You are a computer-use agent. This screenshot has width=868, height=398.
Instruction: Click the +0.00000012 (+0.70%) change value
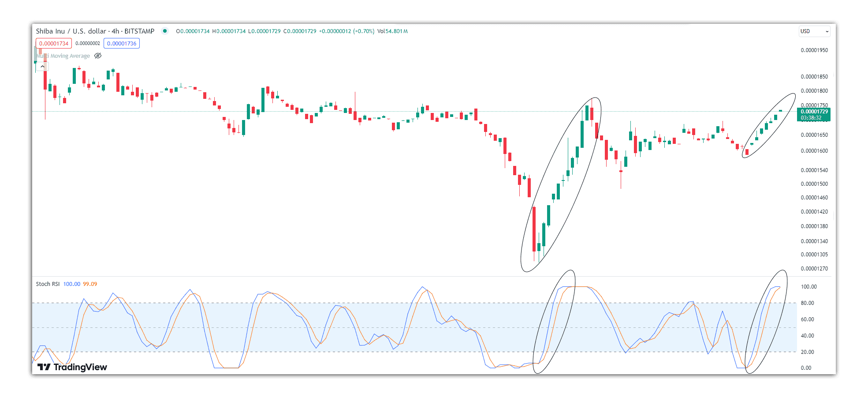pos(346,31)
